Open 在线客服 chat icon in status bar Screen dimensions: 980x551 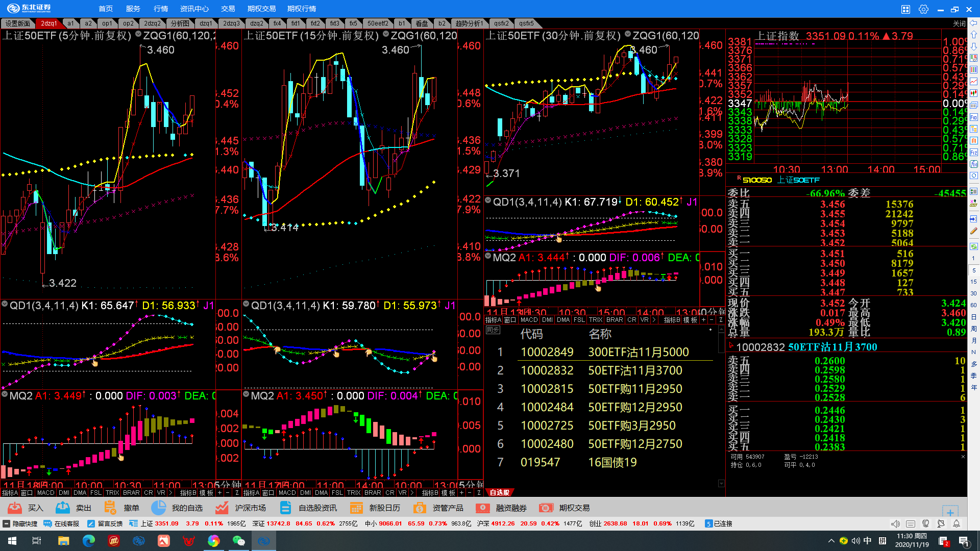48,523
